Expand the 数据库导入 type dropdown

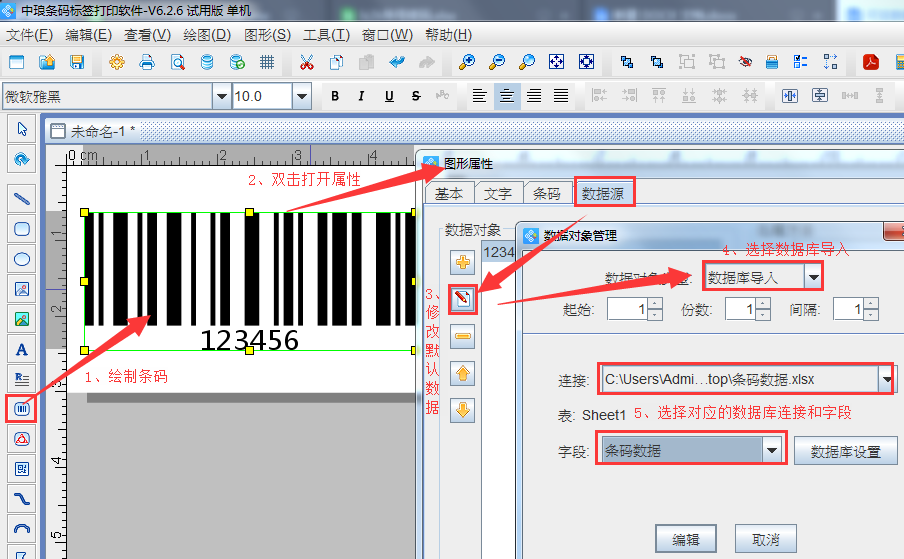coord(814,277)
